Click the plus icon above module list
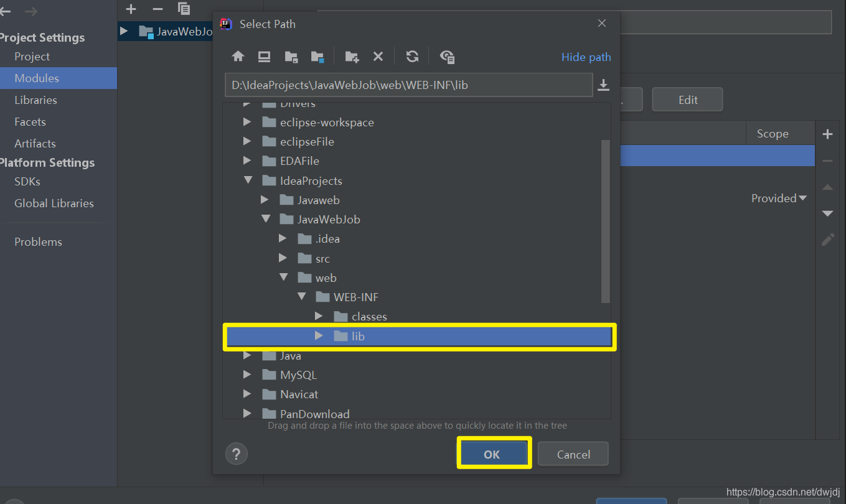Viewport: 846px width, 504px height. coord(131,9)
